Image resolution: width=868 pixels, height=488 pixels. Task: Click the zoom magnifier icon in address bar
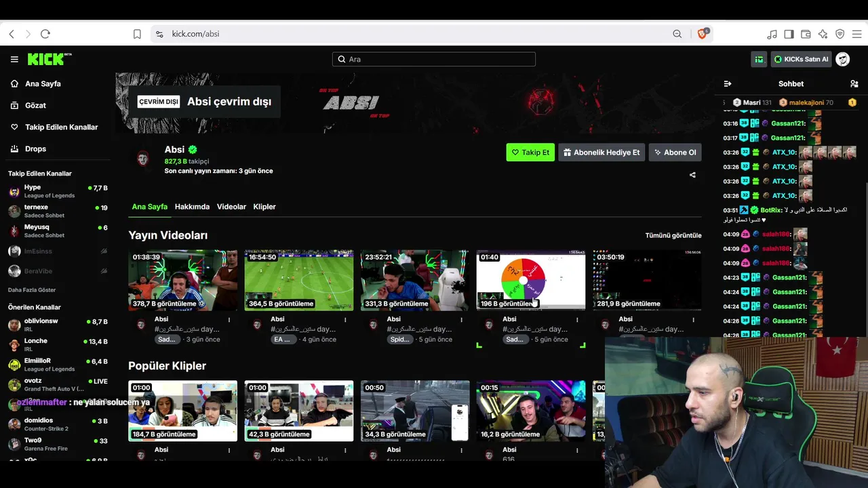tap(677, 34)
